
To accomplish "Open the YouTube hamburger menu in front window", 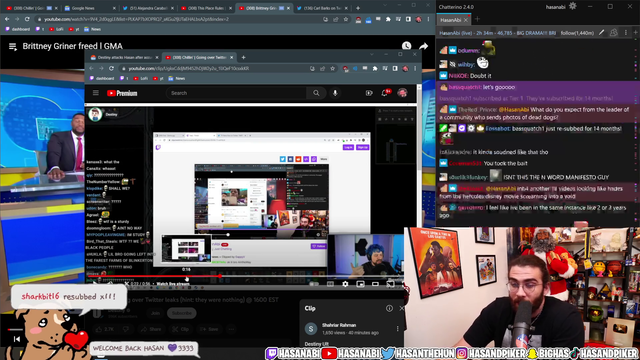I will pos(96,93).
